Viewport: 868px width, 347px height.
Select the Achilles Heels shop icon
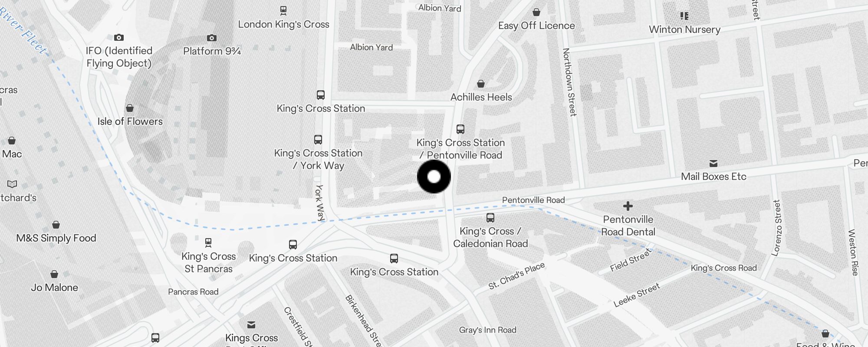(481, 84)
